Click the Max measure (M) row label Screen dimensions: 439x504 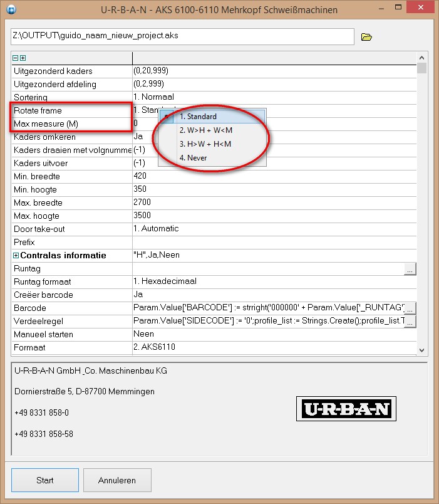point(46,123)
